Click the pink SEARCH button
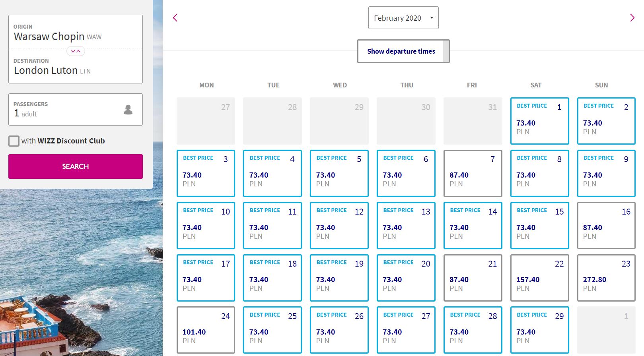Image resolution: width=644 pixels, height=356 pixels. pyautogui.click(x=76, y=166)
